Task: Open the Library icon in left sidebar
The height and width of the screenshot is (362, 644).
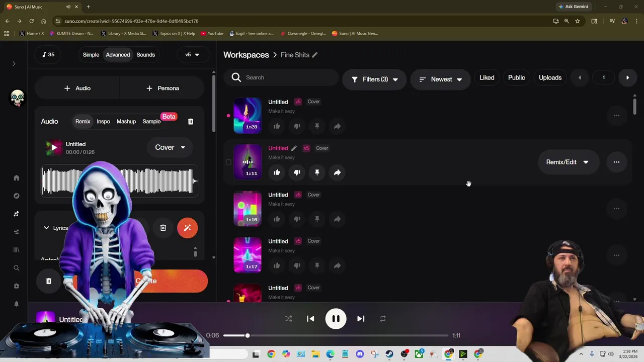Action: 16,250
